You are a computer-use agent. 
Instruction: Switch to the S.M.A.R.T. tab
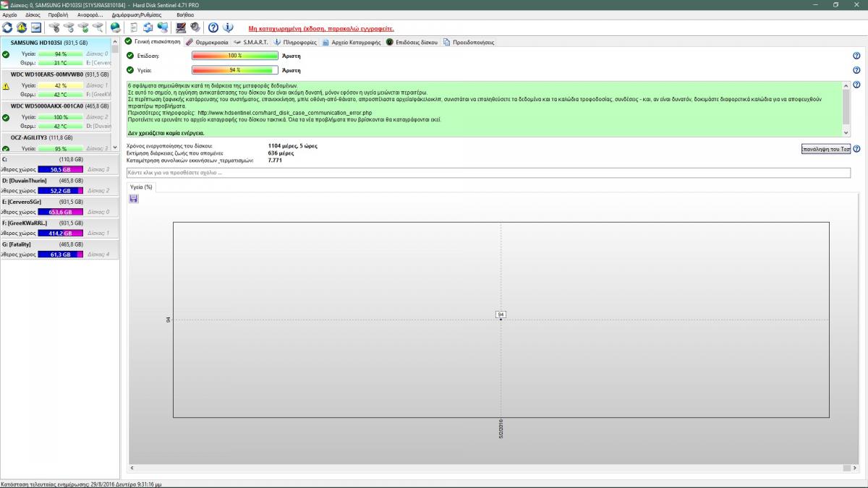click(x=251, y=42)
